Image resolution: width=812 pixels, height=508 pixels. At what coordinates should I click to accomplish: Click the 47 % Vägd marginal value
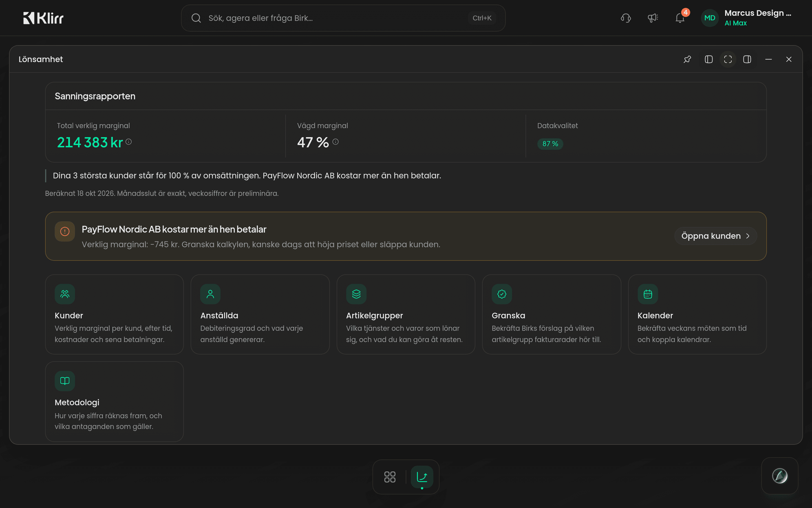(313, 143)
